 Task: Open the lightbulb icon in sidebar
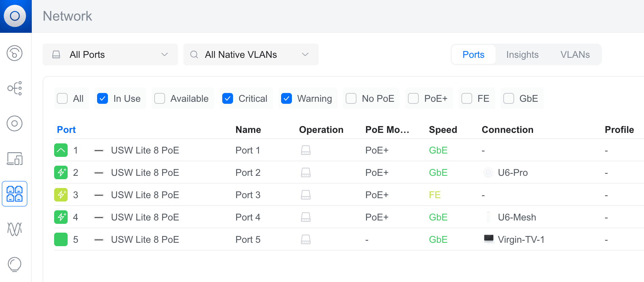pos(15,264)
